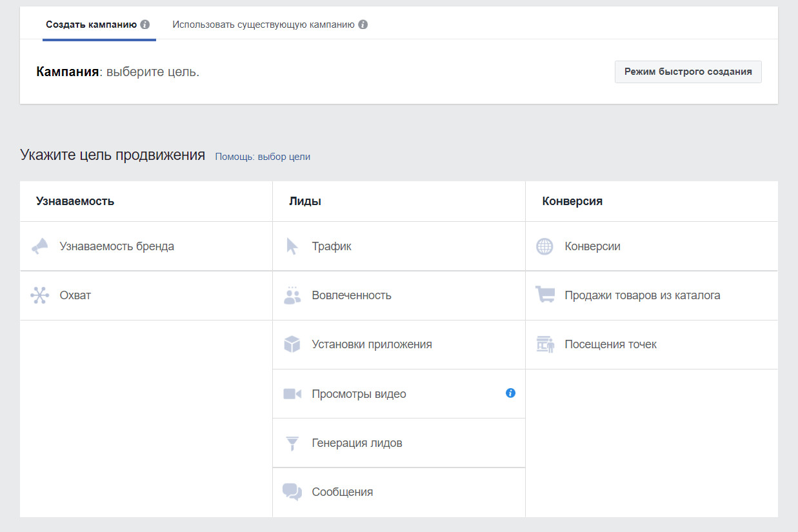Click the video camera icon for Просмотры видео
The height and width of the screenshot is (532, 798).
(292, 394)
